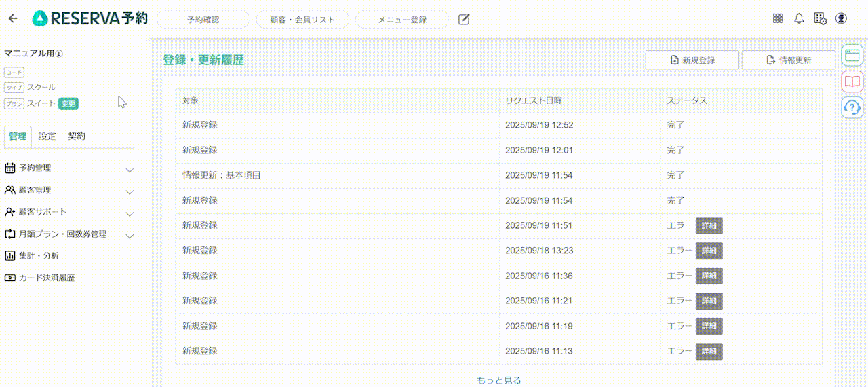Open カード決済履歴 menu item

pos(47,278)
